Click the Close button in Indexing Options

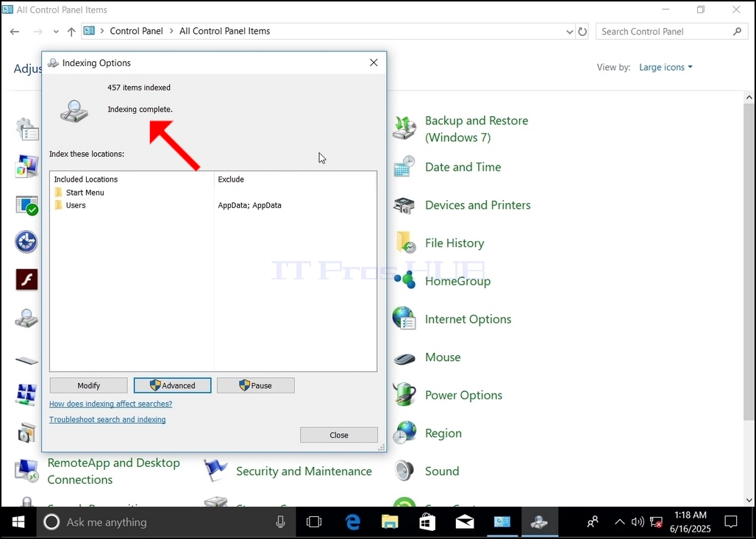click(x=339, y=435)
